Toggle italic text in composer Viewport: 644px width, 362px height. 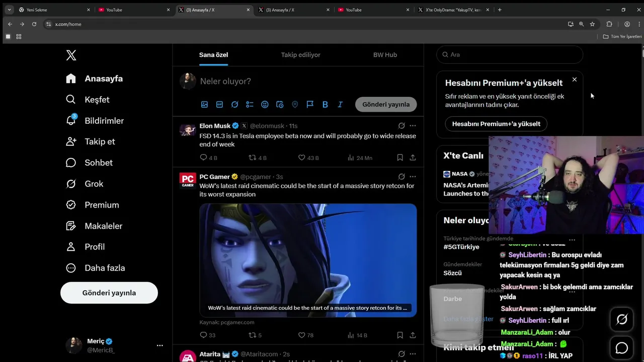point(340,105)
